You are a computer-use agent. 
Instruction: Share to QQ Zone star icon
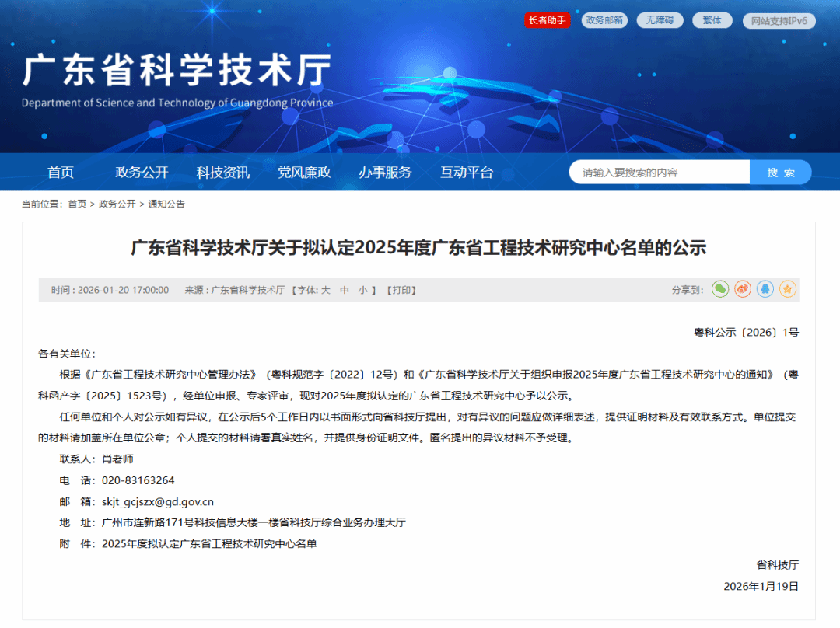(788, 289)
